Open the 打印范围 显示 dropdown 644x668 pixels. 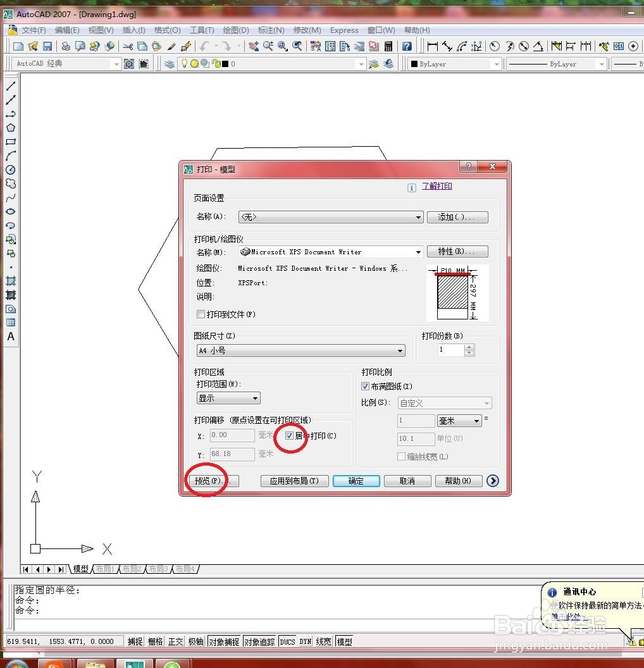click(x=228, y=398)
